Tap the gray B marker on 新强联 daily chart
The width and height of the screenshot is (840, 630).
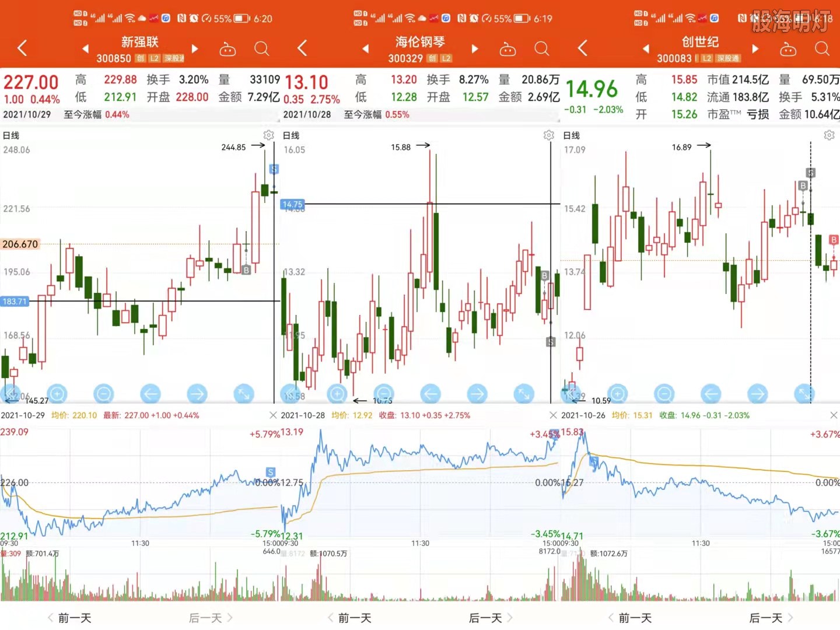(246, 270)
